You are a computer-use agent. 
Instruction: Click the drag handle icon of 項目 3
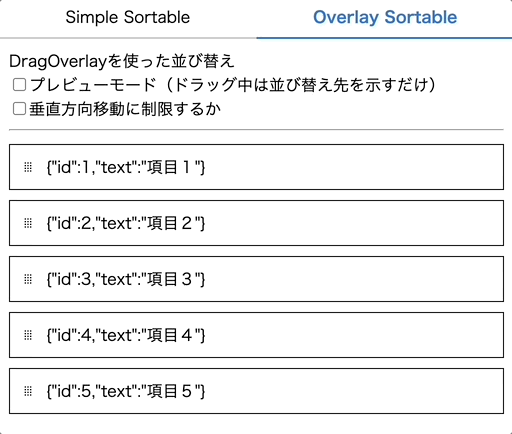pos(28,279)
